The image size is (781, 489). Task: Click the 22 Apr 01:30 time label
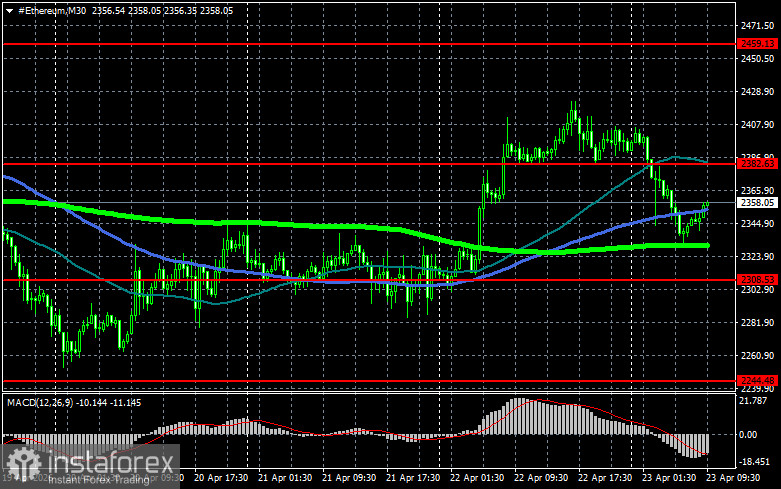coord(477,478)
